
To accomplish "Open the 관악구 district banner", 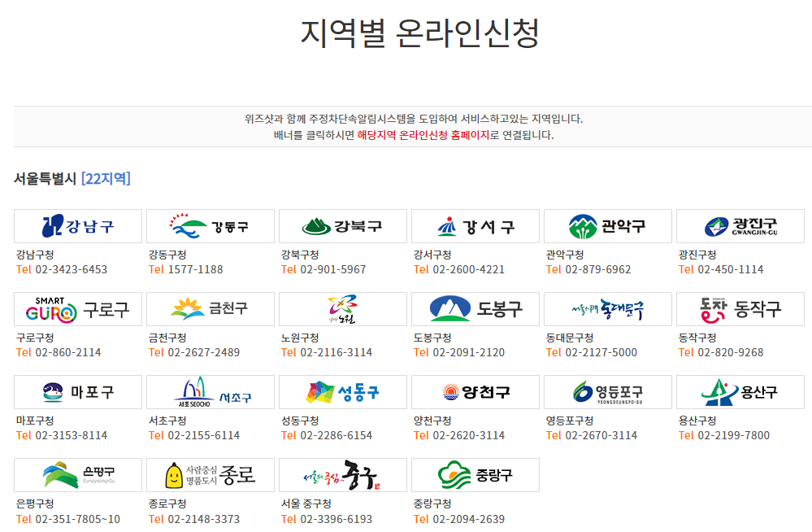I will pos(608,226).
